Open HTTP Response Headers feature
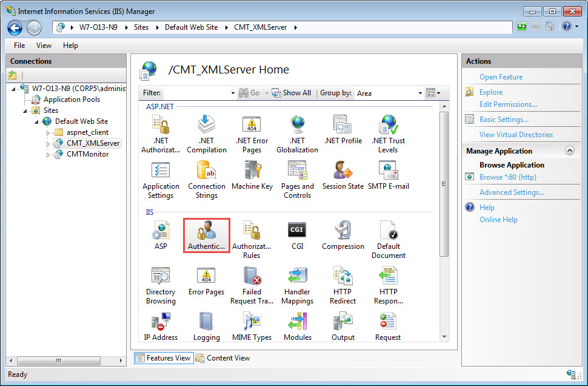Viewport: 588px width, 386px height. pyautogui.click(x=388, y=285)
